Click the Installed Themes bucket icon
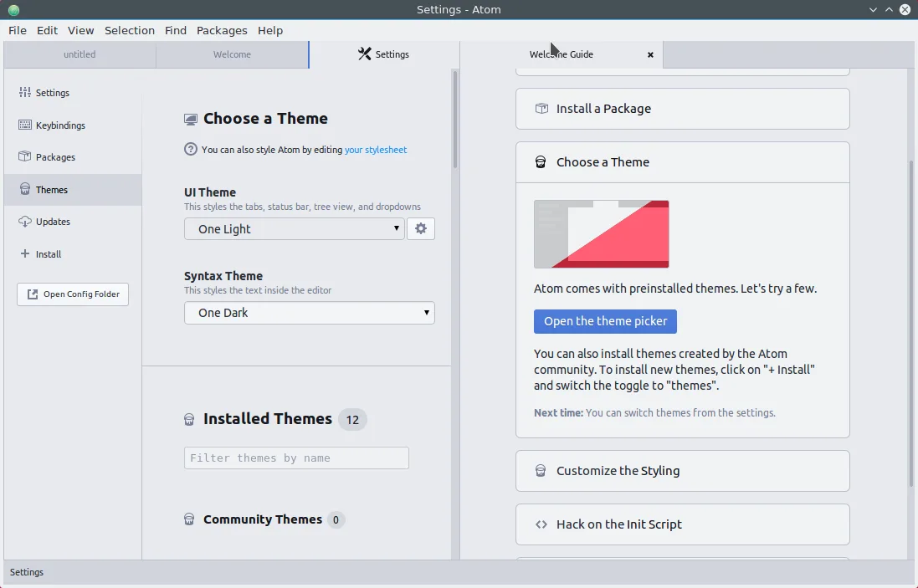 (189, 420)
